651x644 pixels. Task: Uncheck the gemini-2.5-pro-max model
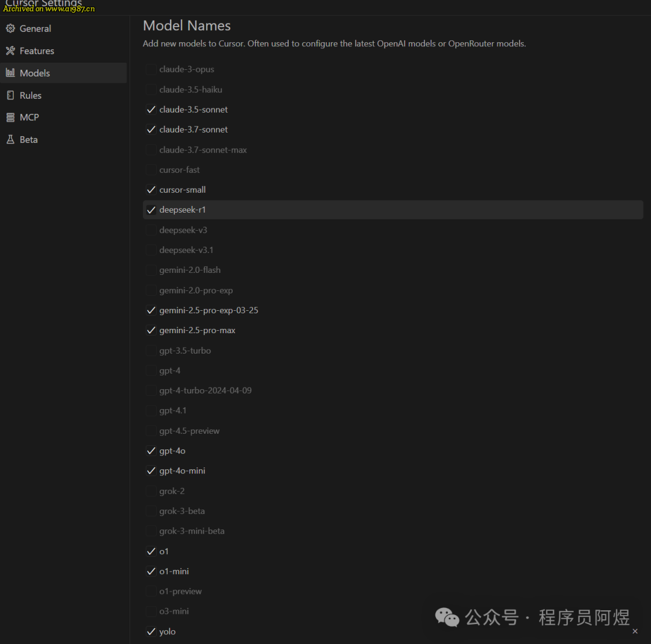pos(151,330)
